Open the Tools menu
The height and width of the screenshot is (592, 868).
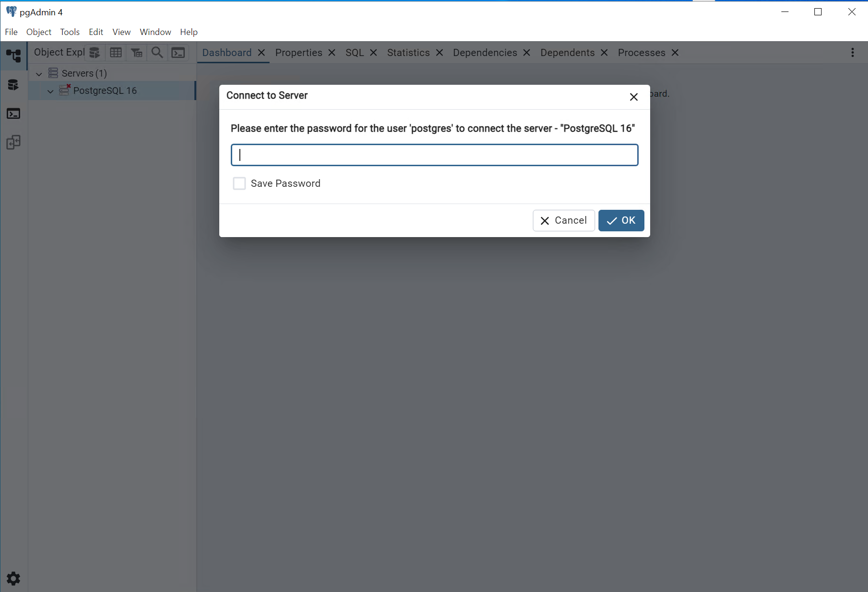[69, 32]
